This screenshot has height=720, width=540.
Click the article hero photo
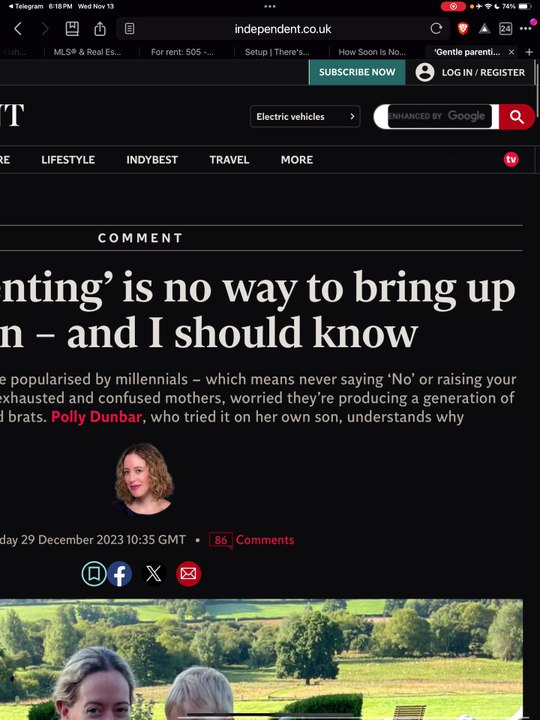click(x=261, y=659)
